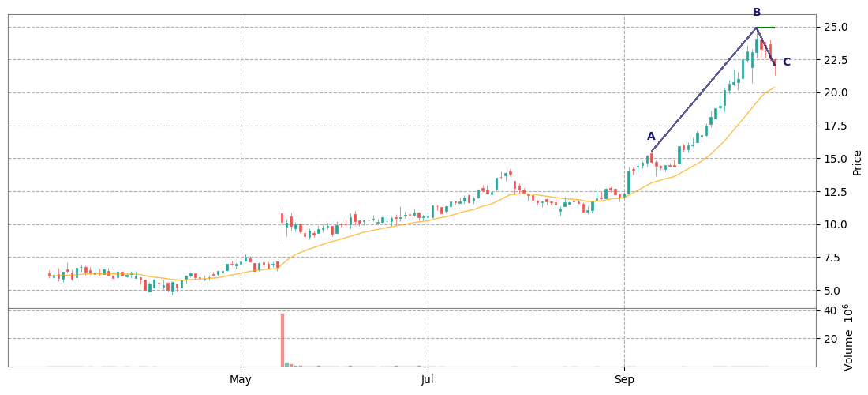Select the trend line from A to B
The height and width of the screenshot is (395, 868).
tap(704, 89)
